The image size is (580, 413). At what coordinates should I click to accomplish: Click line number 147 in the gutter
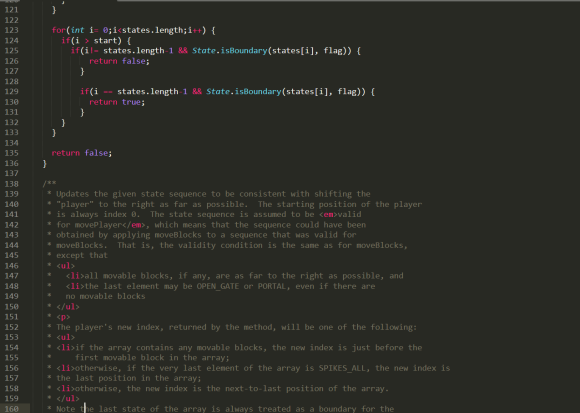(11, 276)
